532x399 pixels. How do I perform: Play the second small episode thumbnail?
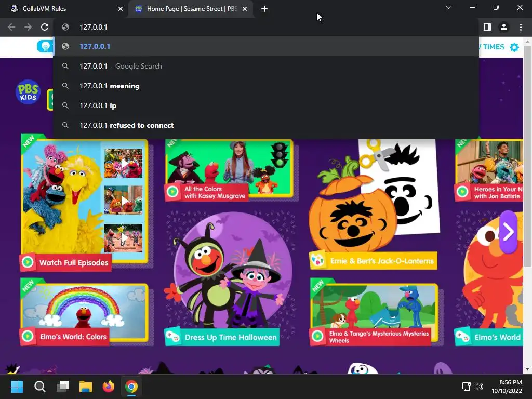pyautogui.click(x=123, y=200)
